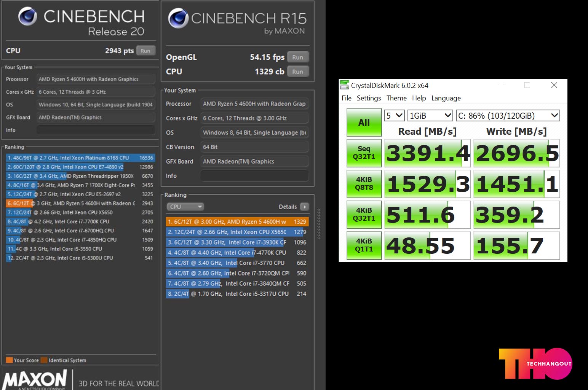Select the Intel Core i7-3840QM ranking row
The width and height of the screenshot is (588, 390).
[x=237, y=283]
